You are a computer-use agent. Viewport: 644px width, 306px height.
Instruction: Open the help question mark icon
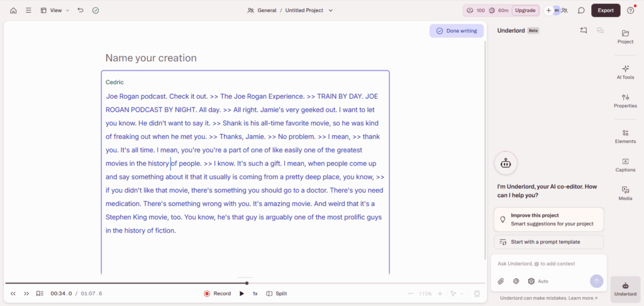630,11
